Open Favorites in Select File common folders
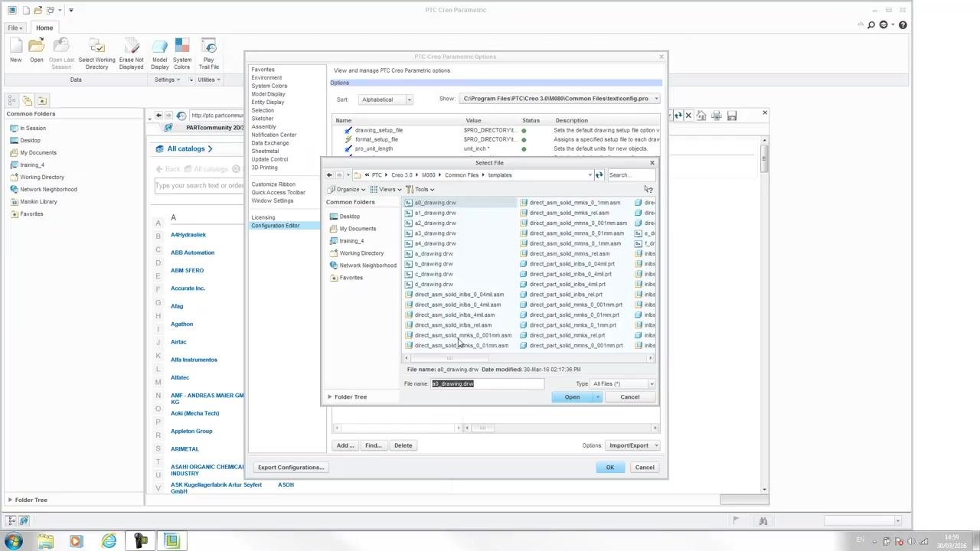 click(x=351, y=278)
